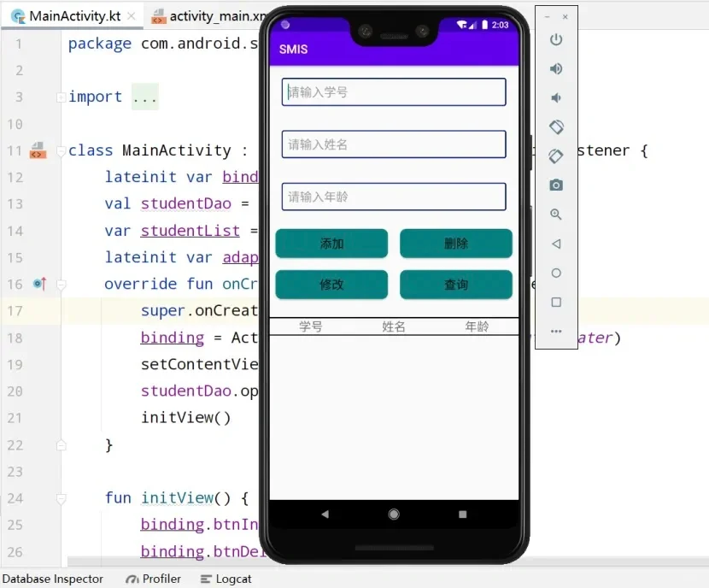The height and width of the screenshot is (588, 709).
Task: Rotate emulator clockwise
Action: (555, 156)
